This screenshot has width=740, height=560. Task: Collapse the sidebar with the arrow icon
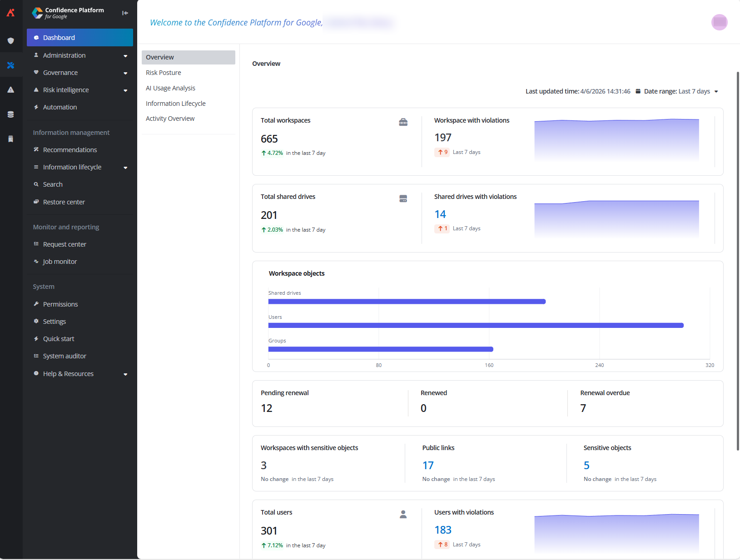tap(125, 13)
